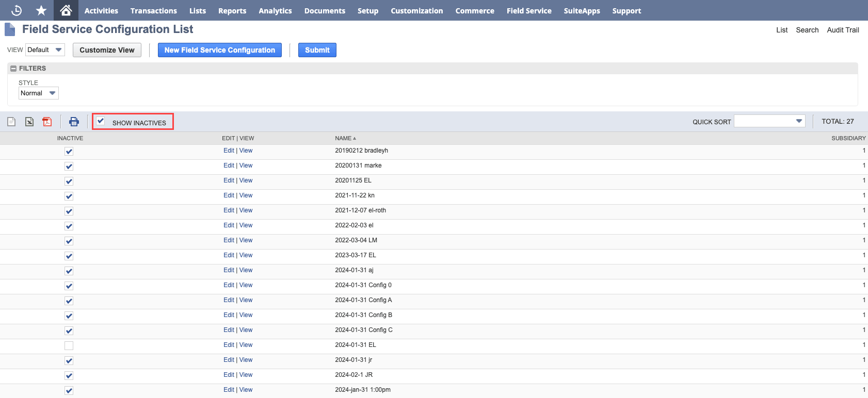
Task: Click the page document icon beside title
Action: point(10,29)
